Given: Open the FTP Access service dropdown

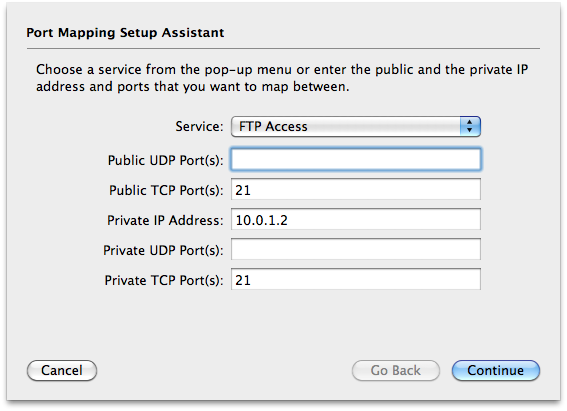Looking at the screenshot, I should click(x=356, y=127).
